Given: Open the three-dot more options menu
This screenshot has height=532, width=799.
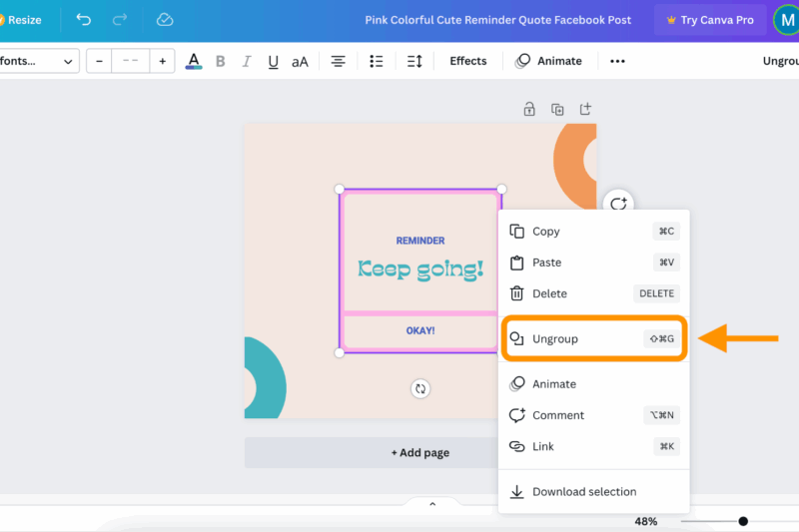Looking at the screenshot, I should pyautogui.click(x=617, y=62).
